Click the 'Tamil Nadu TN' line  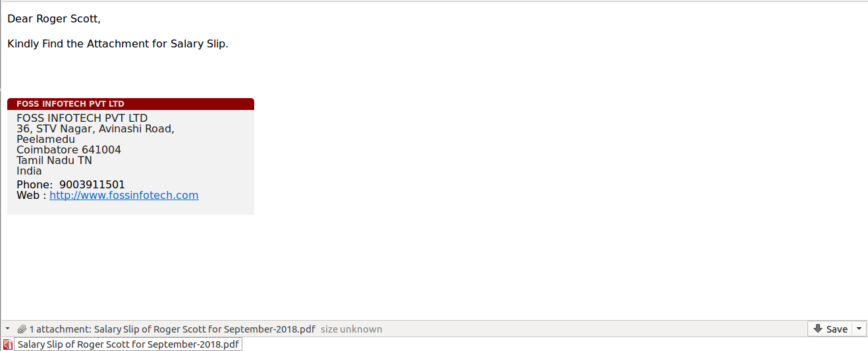point(54,161)
